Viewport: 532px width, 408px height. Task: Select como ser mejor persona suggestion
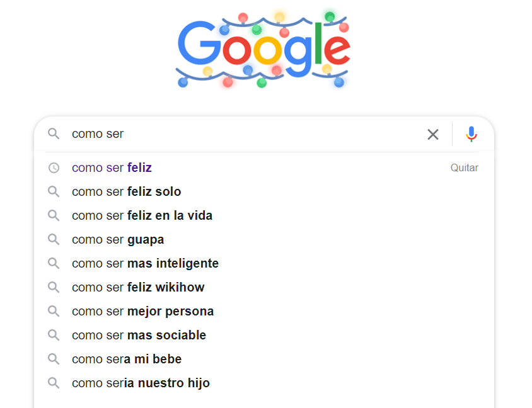click(x=142, y=312)
